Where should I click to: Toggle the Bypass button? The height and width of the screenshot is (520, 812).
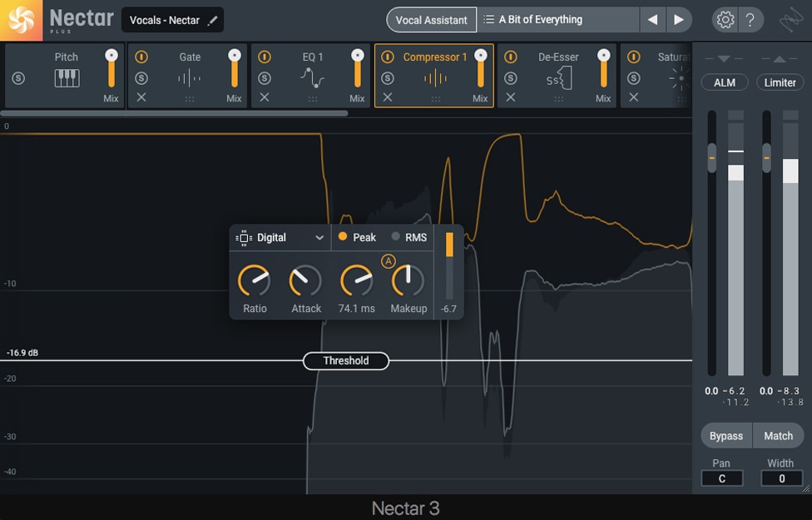click(x=726, y=436)
